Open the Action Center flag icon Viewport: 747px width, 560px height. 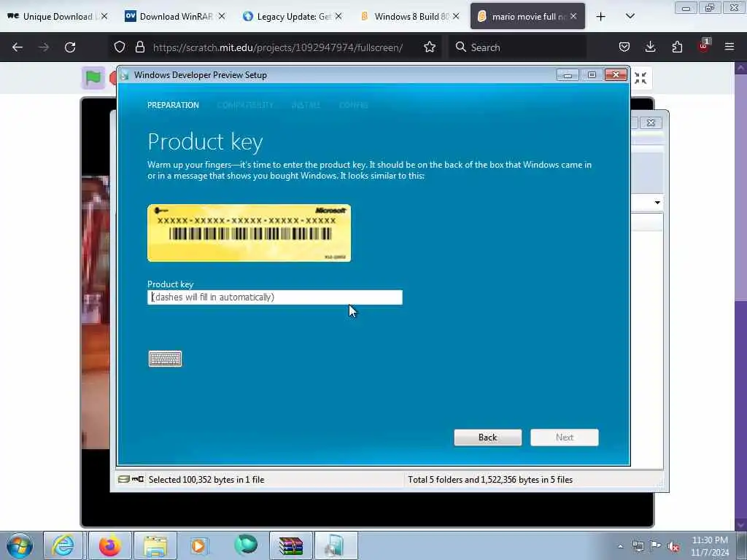(656, 546)
